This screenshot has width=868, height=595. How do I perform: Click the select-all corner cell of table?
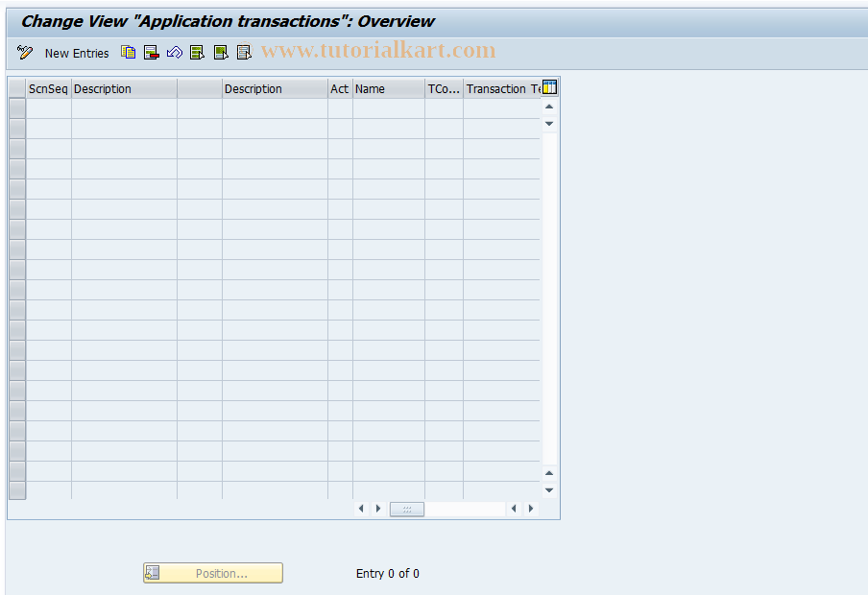pos(17,88)
